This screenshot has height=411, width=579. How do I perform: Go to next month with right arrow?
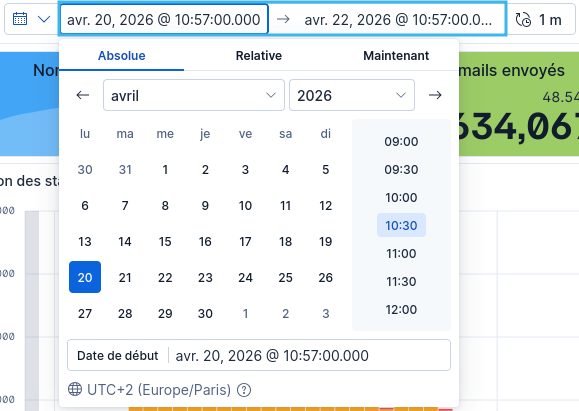(x=435, y=95)
